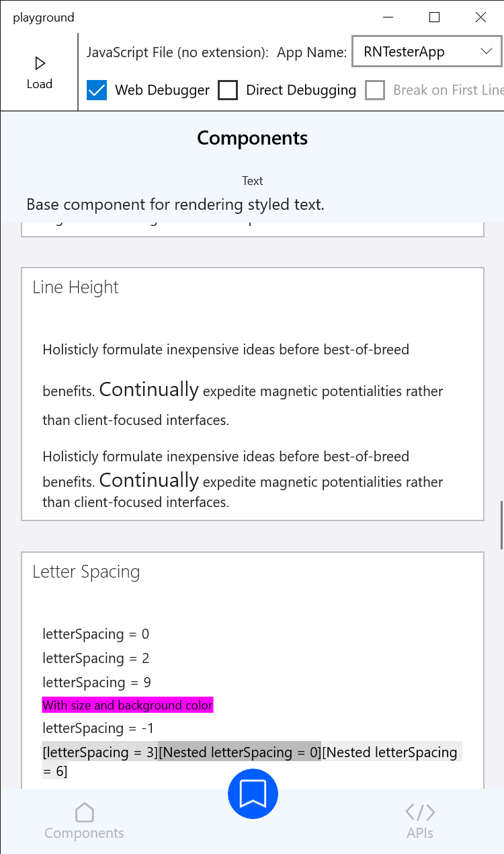Screen dimensions: 504x854
Task: Hit the triangular Load icon
Action: (x=40, y=62)
